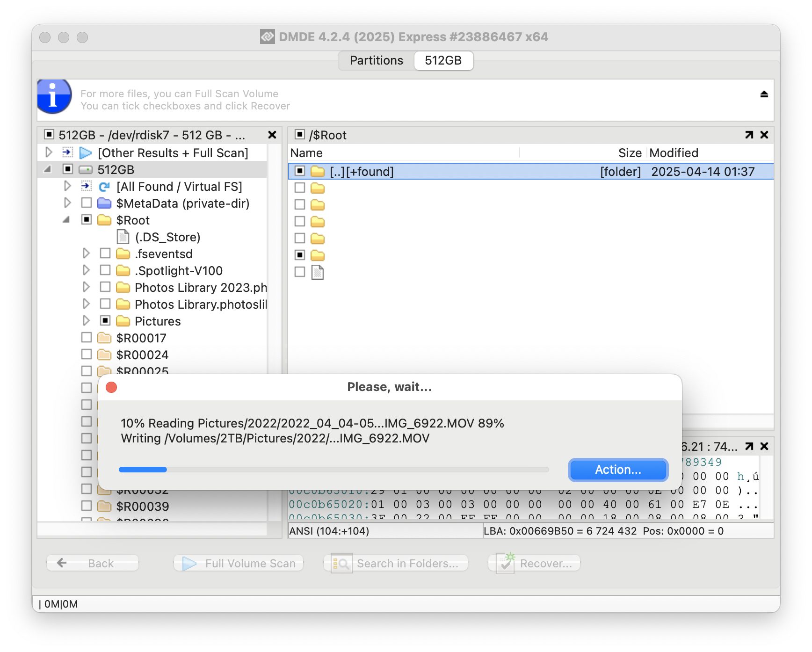
Task: Check the .fseventsd checkbox
Action: tap(105, 253)
